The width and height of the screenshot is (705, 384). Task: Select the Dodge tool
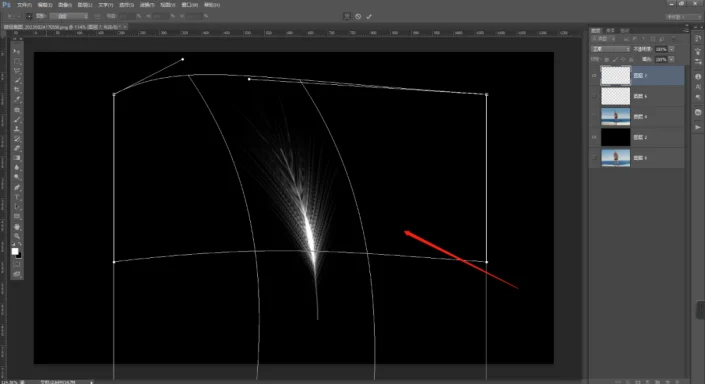[17, 177]
